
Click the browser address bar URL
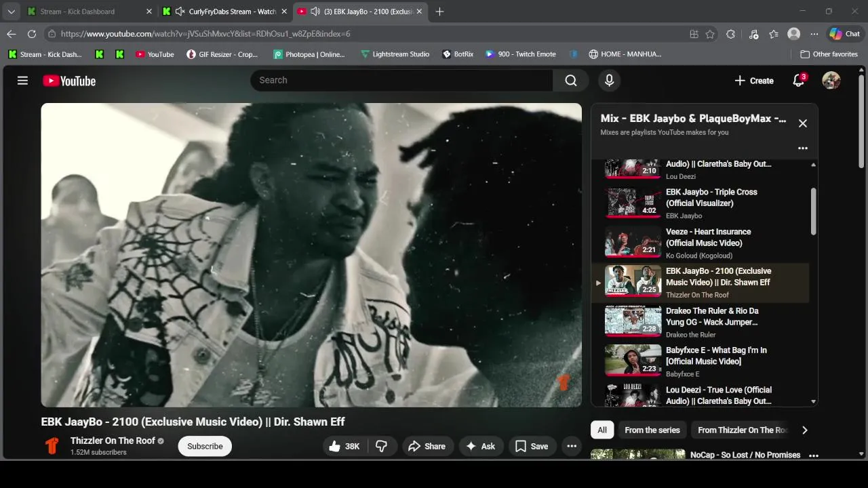pos(205,34)
